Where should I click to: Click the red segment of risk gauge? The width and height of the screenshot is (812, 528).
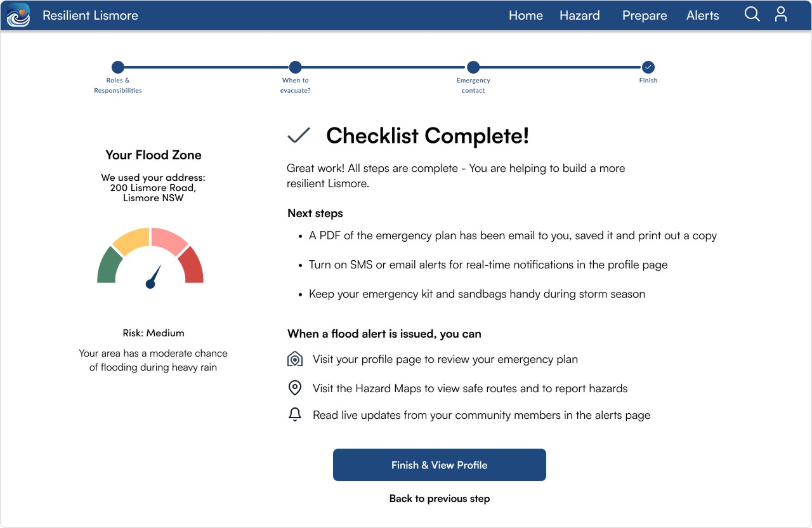tap(192, 267)
